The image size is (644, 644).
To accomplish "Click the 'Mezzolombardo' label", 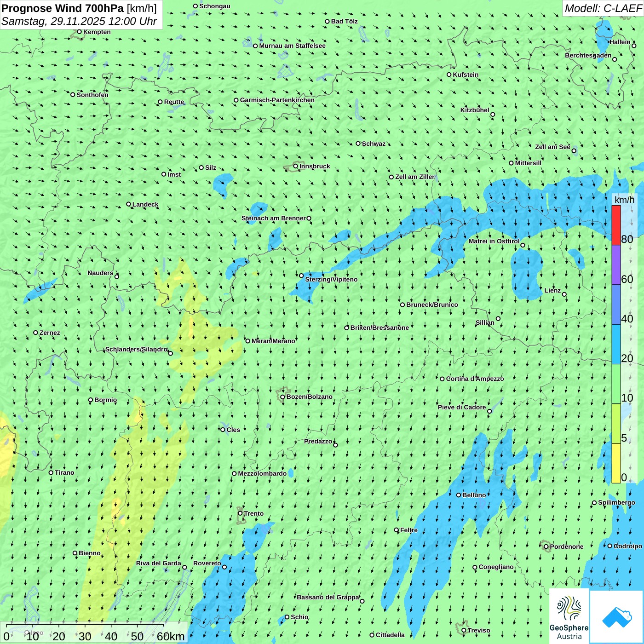I will pyautogui.click(x=262, y=473).
